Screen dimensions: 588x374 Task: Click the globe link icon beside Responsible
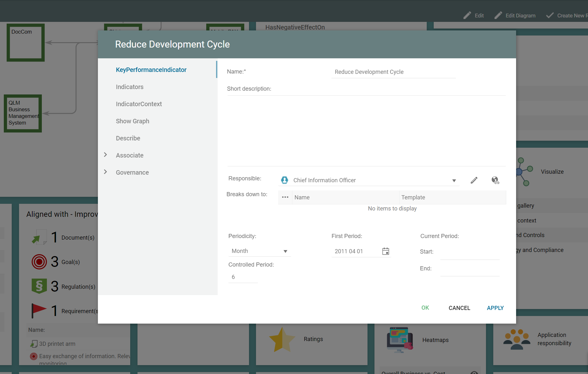(495, 180)
